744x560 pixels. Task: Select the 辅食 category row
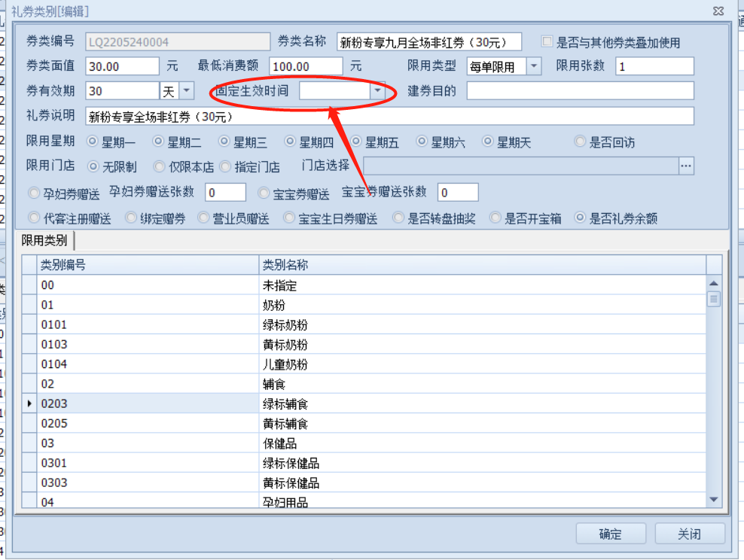point(364,384)
